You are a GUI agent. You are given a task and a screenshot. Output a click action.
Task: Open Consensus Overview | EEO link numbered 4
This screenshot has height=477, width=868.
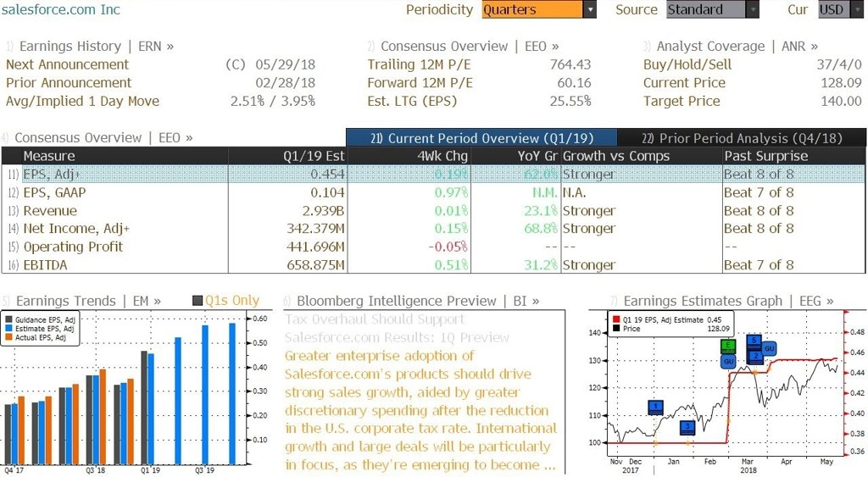[103, 138]
